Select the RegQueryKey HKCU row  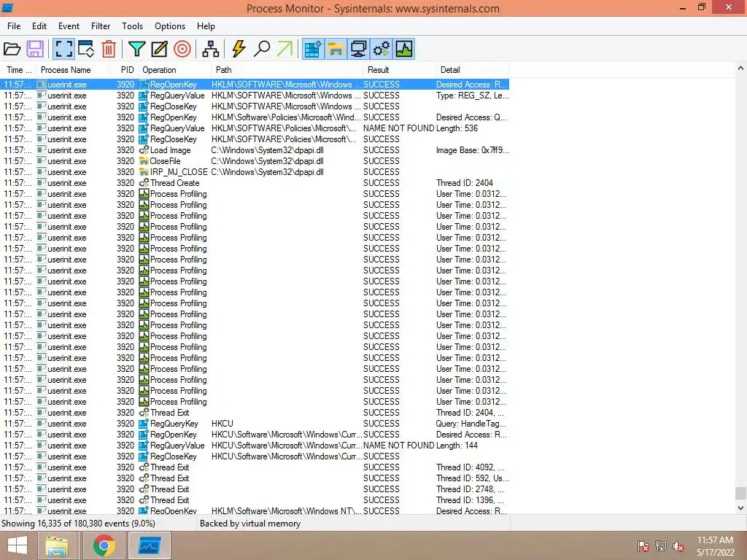pos(255,424)
